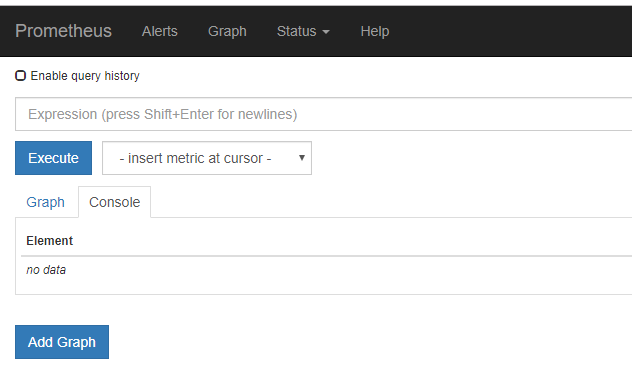
Task: Click the 'Enable query history' label
Action: point(85,76)
